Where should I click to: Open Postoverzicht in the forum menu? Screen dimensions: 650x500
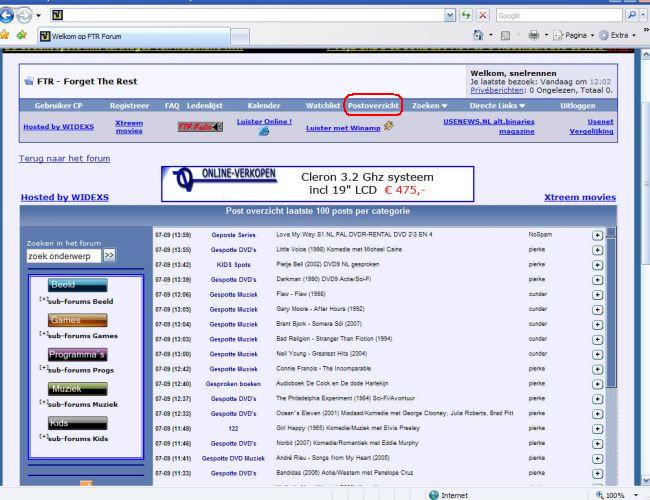pos(373,106)
